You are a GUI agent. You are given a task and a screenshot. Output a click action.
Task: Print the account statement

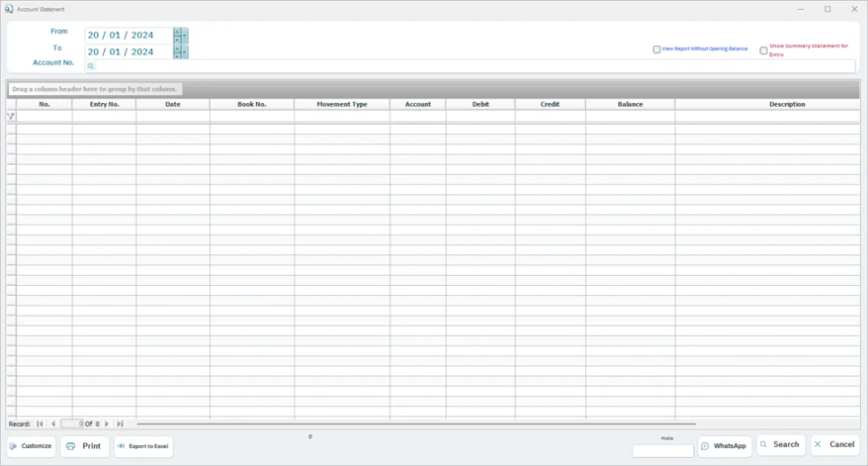coord(85,446)
